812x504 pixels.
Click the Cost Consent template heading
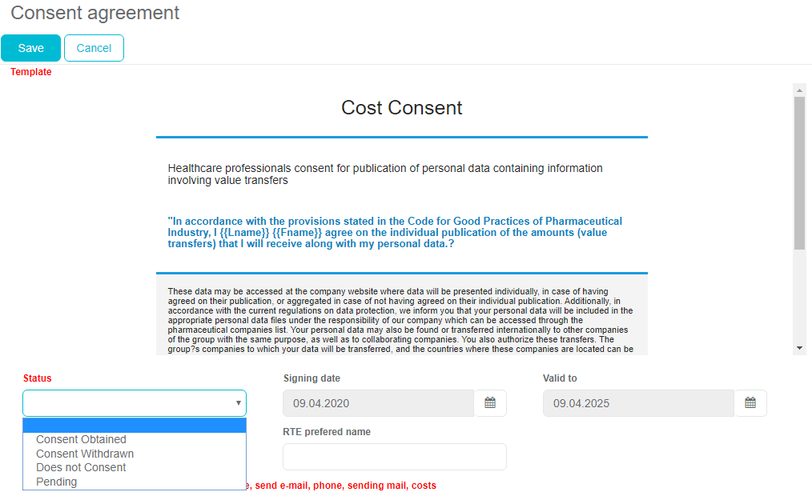[401, 108]
